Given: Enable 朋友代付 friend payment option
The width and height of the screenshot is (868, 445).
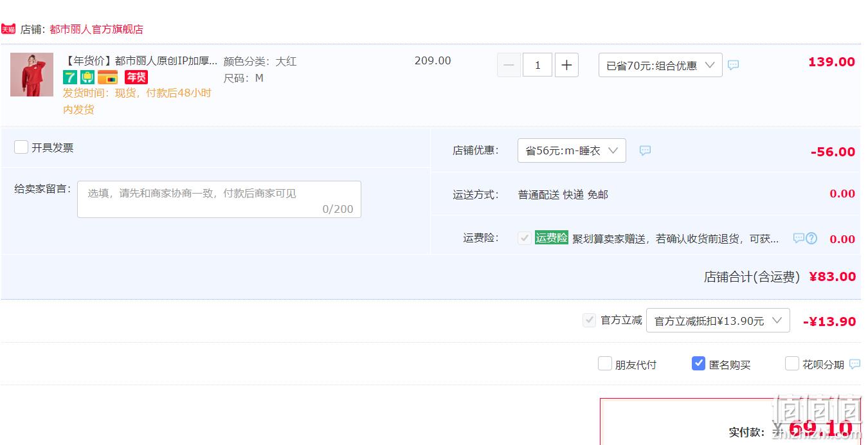Looking at the screenshot, I should (605, 364).
